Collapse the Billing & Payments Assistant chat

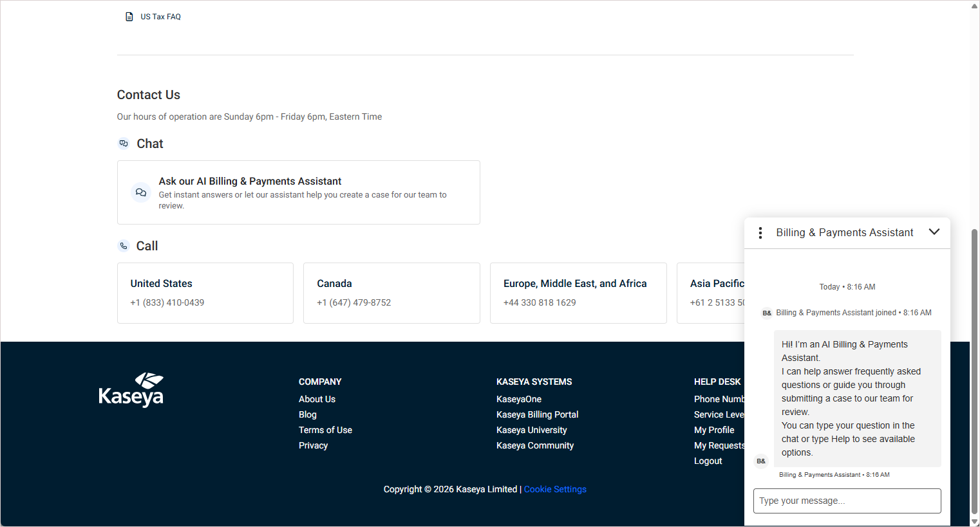(934, 232)
